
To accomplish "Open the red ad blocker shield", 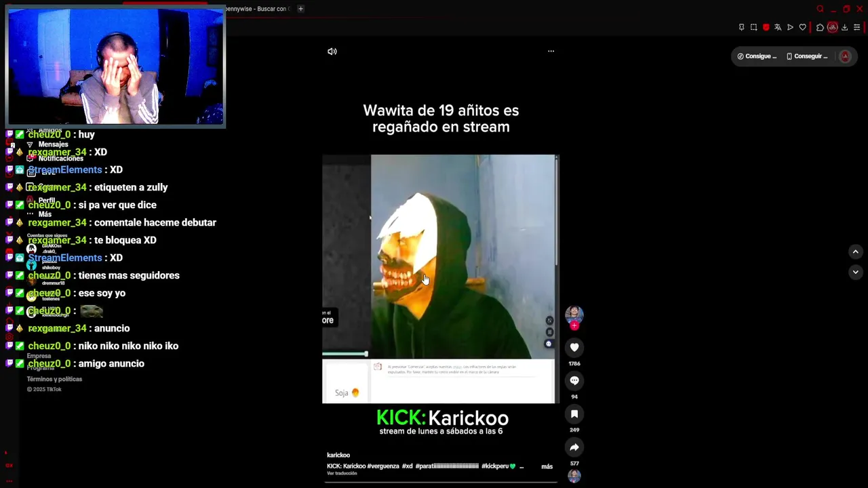I will [x=766, y=27].
